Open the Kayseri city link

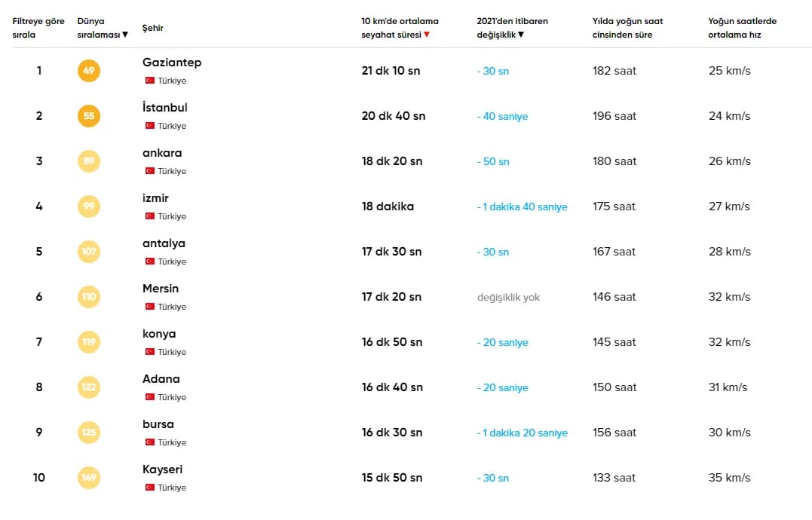pos(162,470)
